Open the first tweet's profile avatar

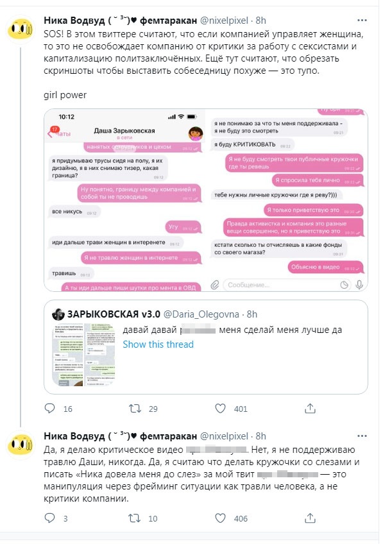point(20,29)
